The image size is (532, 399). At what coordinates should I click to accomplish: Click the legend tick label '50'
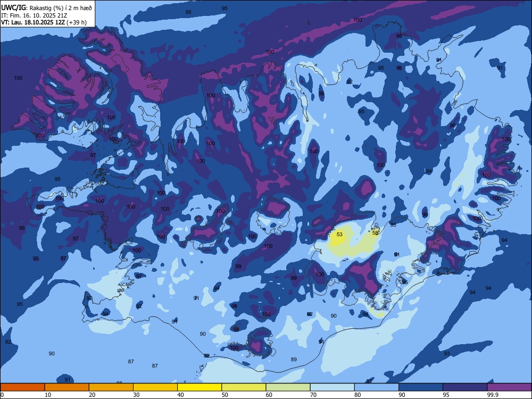[225, 395]
